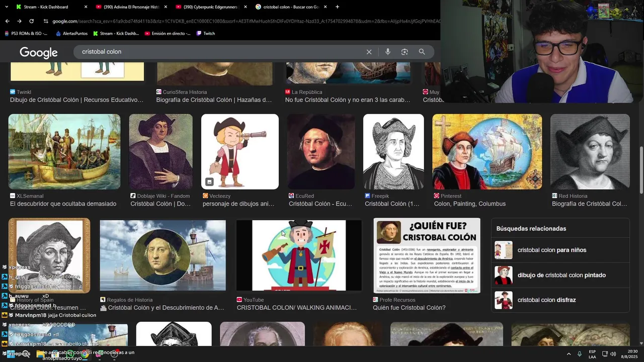Open network settings tray icon
Viewport: 644px width, 362px height.
click(605, 354)
